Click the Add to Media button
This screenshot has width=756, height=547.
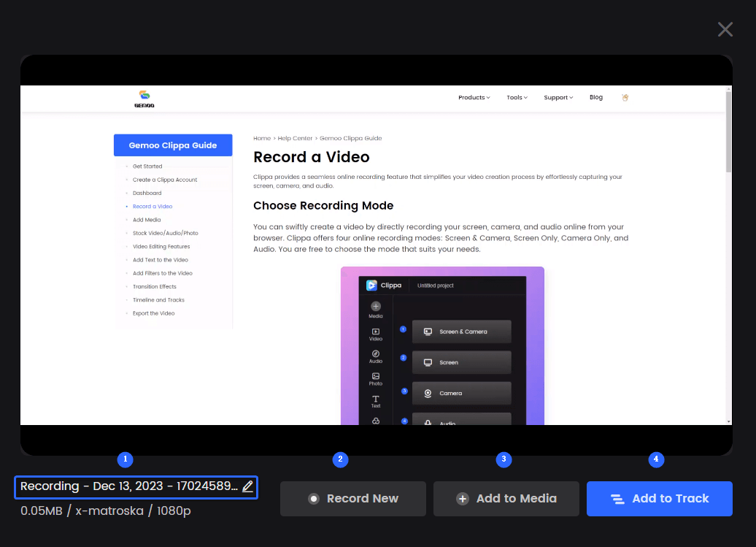click(506, 499)
